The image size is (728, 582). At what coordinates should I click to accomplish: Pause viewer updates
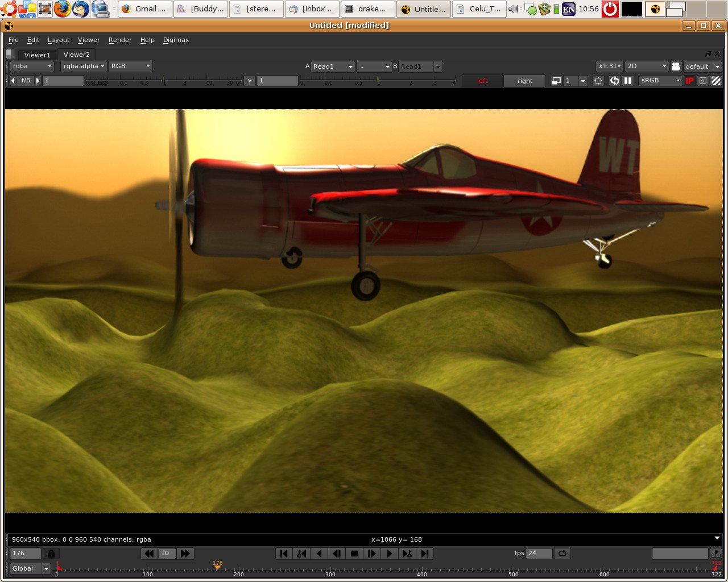(628, 81)
